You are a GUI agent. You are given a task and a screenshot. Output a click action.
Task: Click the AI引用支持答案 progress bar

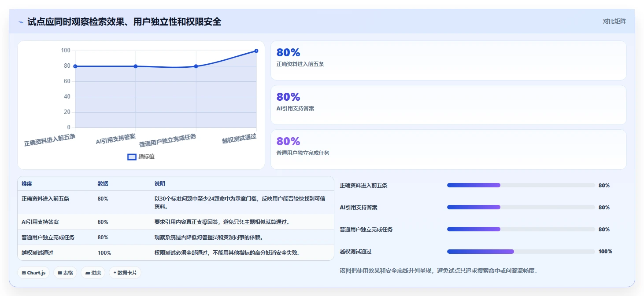[x=521, y=207]
